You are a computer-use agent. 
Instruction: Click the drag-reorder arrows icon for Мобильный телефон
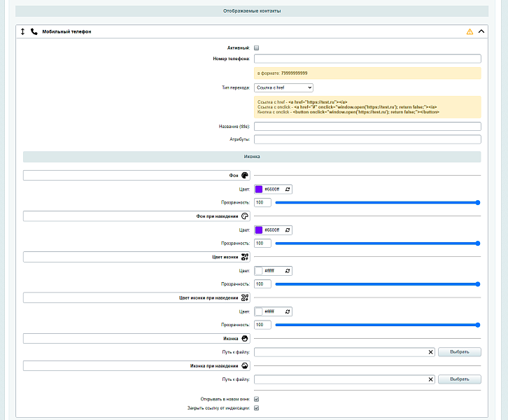[x=23, y=31]
